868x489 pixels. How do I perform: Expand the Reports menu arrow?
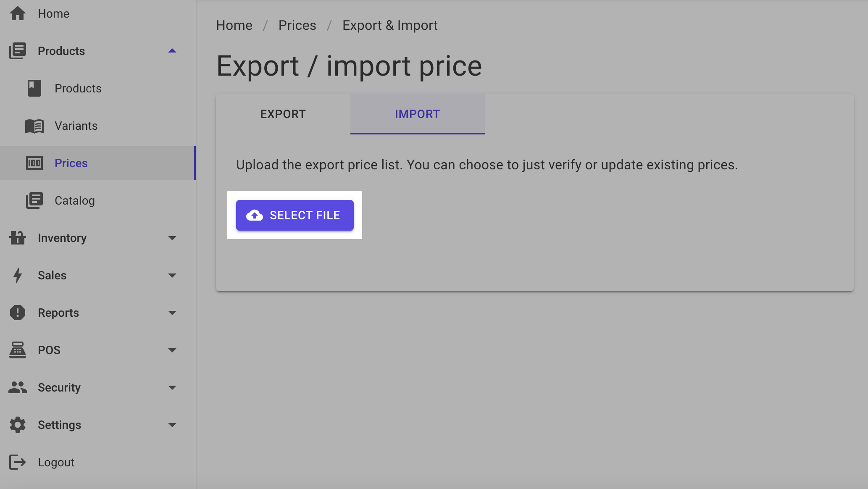(172, 313)
